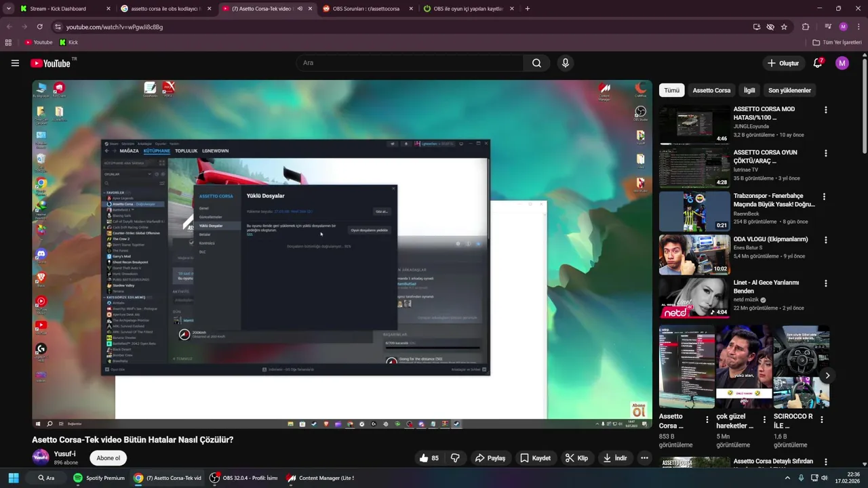Download the video with İndir
Viewport: 868px width, 488px height.
[614, 458]
